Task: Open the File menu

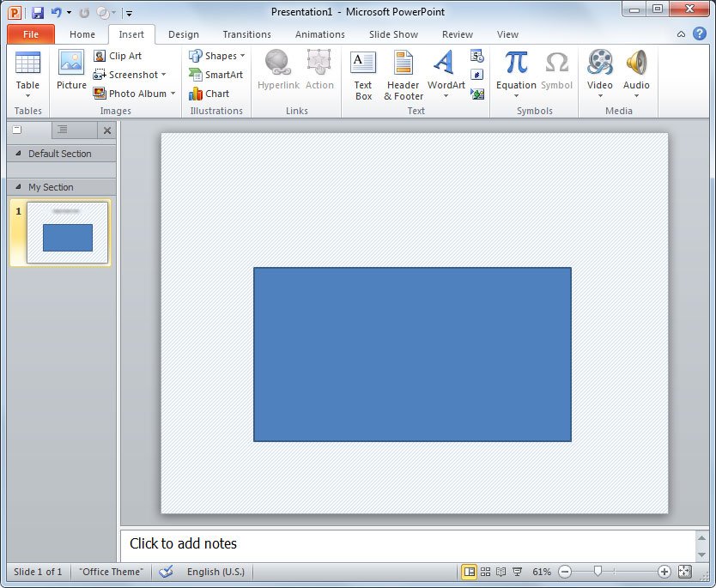Action: (x=30, y=34)
